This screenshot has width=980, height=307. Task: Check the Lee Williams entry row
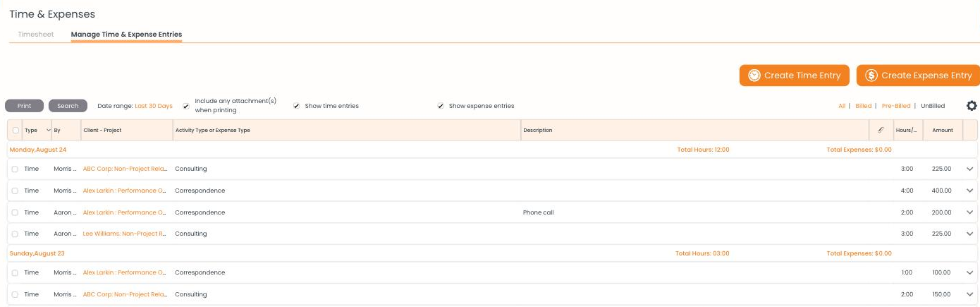pos(15,234)
